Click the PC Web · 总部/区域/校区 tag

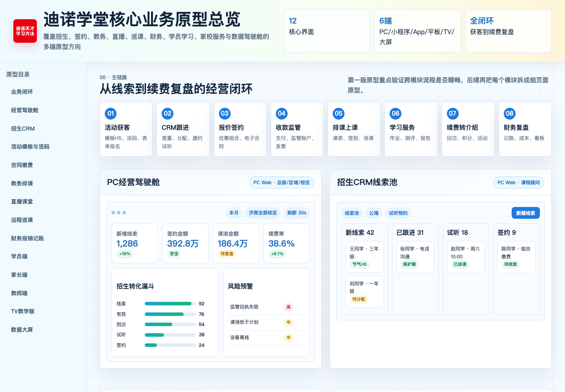[282, 183]
